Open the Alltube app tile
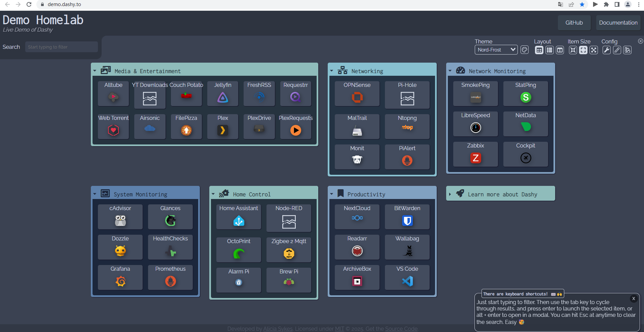 coord(113,93)
